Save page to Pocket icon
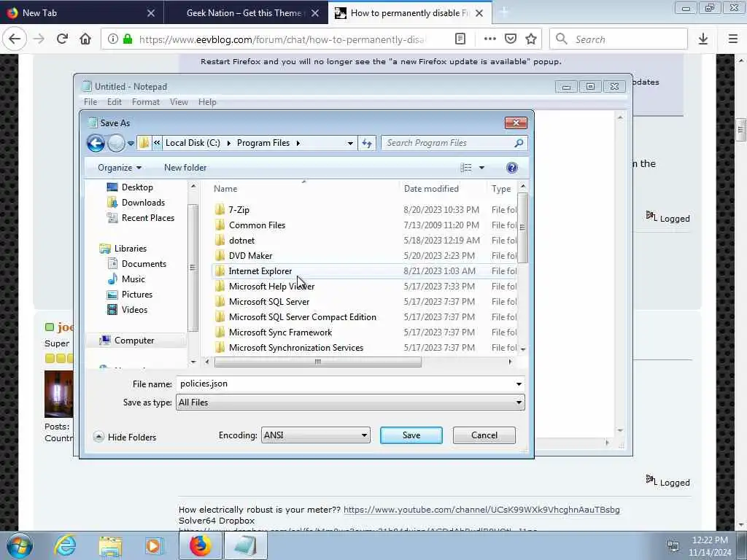 tap(511, 39)
